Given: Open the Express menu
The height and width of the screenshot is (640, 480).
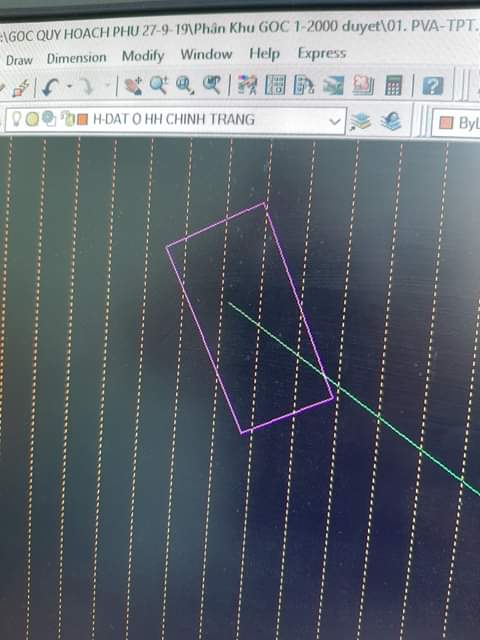Looking at the screenshot, I should (x=322, y=53).
